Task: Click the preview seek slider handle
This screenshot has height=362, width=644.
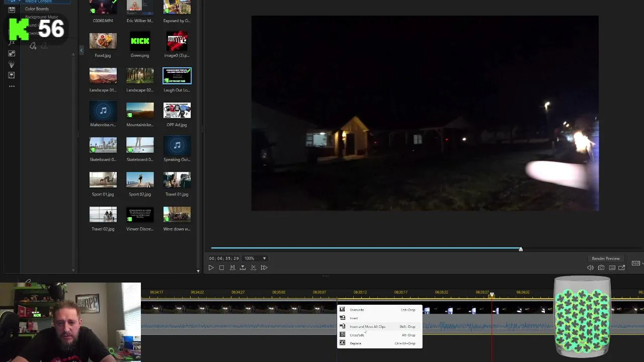Action: coord(521,249)
